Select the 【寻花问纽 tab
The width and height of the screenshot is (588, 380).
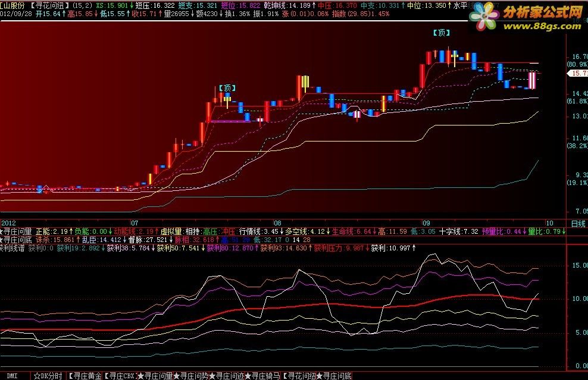pyautogui.click(x=299, y=376)
